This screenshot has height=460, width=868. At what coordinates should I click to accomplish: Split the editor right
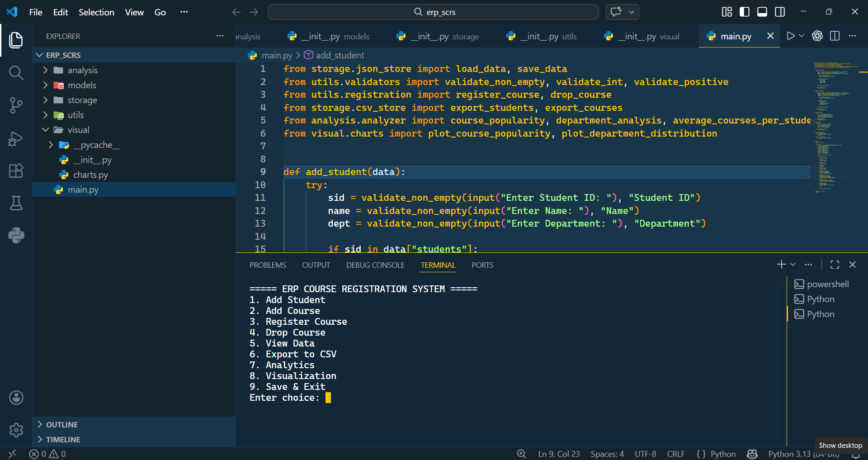point(835,36)
